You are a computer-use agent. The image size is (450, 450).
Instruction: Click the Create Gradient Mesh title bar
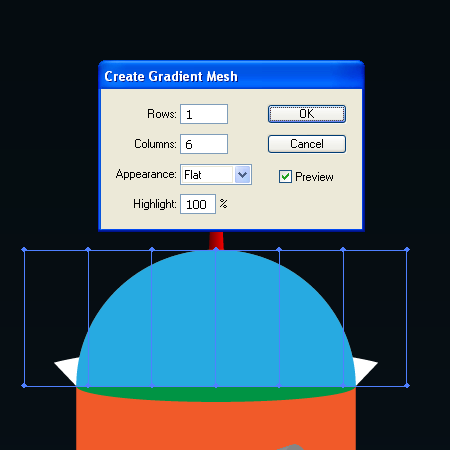(231, 76)
